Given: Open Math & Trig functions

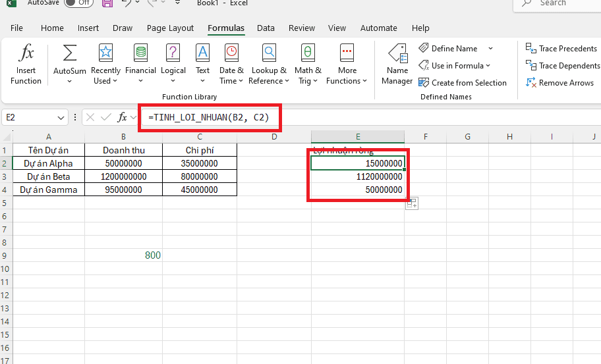Looking at the screenshot, I should (307, 64).
